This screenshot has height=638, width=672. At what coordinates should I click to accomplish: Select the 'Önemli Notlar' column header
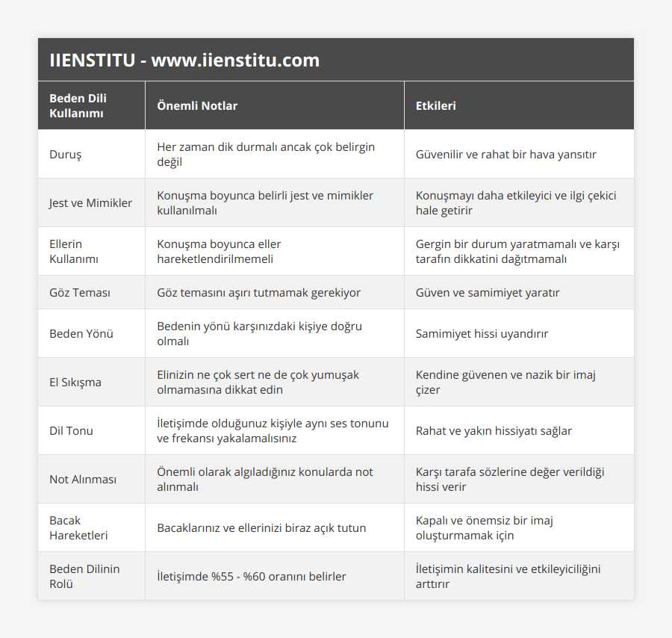tap(197, 105)
